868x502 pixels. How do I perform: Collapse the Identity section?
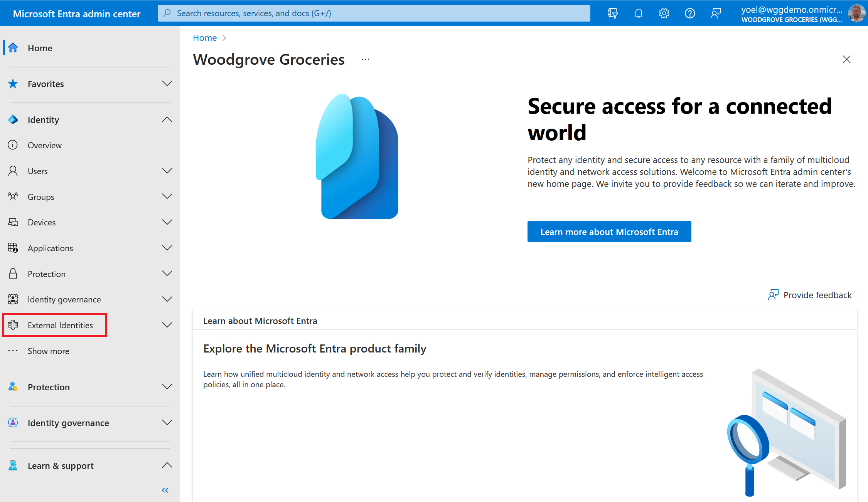point(167,119)
